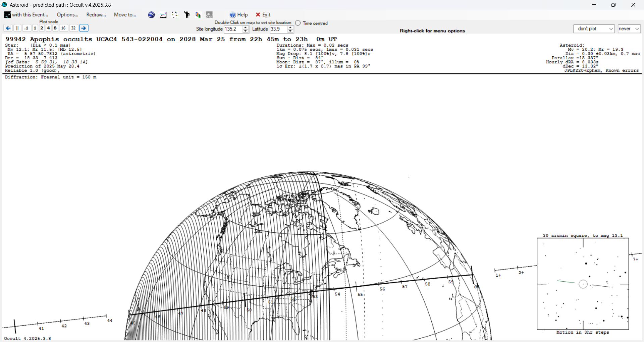Set plot scale to 4
The height and width of the screenshot is (342, 644).
click(x=48, y=28)
